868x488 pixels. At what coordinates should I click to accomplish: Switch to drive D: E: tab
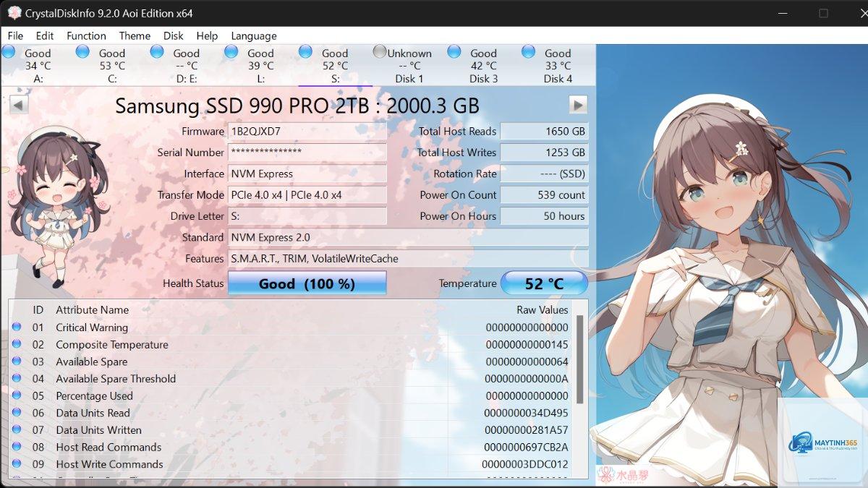[186, 65]
